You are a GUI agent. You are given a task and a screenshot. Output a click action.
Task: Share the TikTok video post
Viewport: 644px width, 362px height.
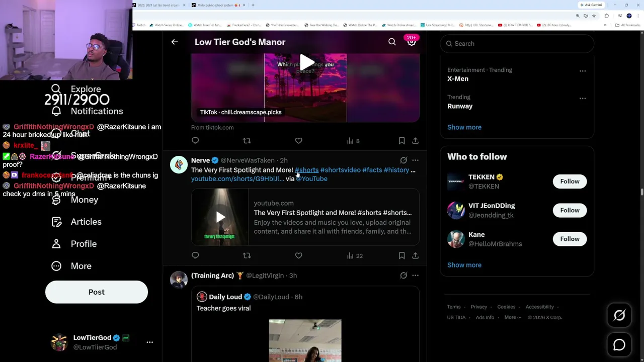point(415,141)
